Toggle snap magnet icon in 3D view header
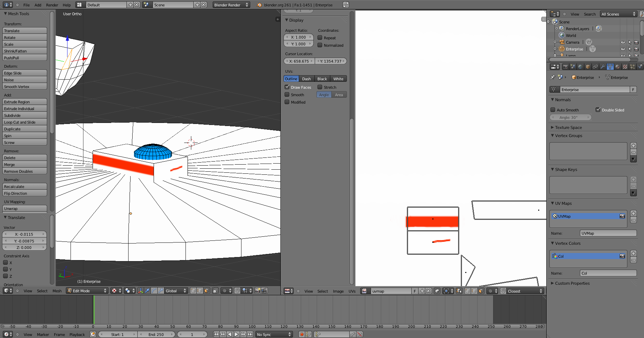This screenshot has height=338, width=644. (237, 291)
